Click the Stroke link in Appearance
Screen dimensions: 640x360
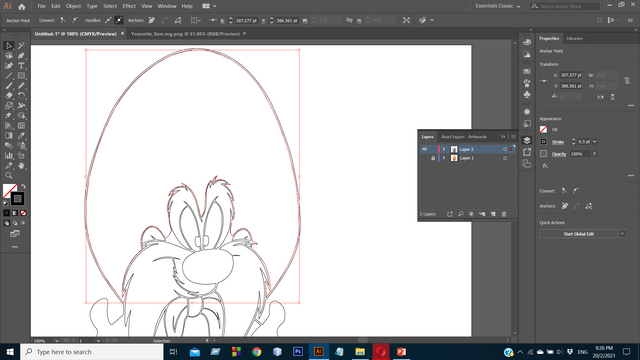pos(558,142)
